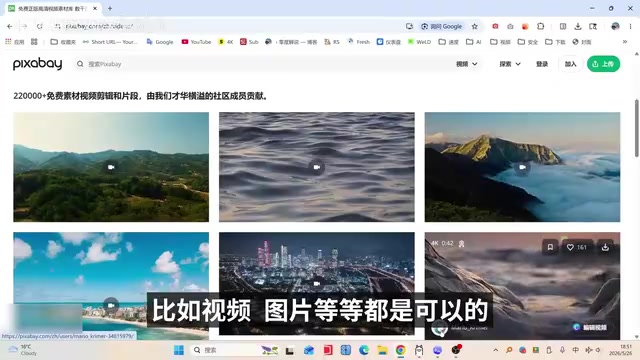Open the 视频 media type dropdown
640x360 pixels.
(467, 64)
